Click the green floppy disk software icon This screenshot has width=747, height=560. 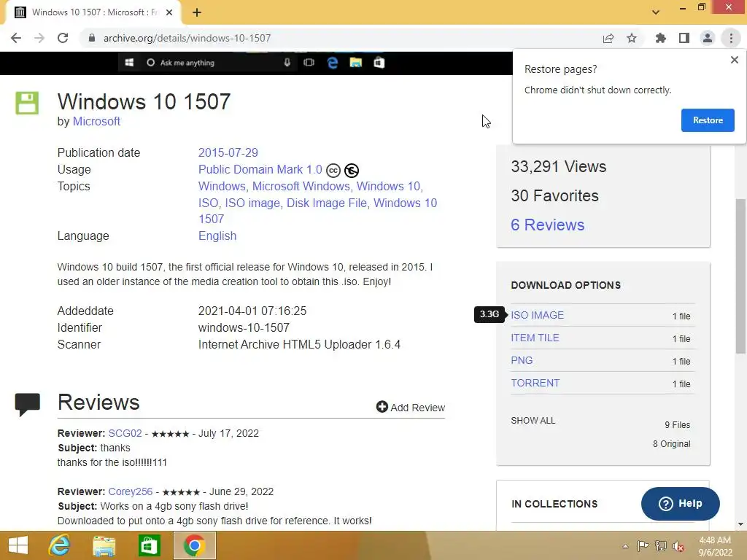coord(27,103)
